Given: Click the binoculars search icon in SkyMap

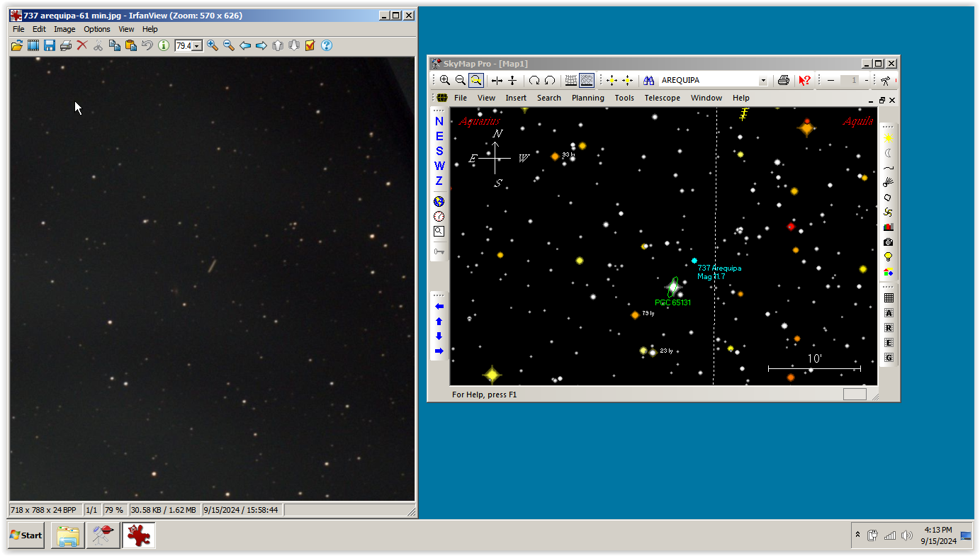Looking at the screenshot, I should tap(648, 81).
